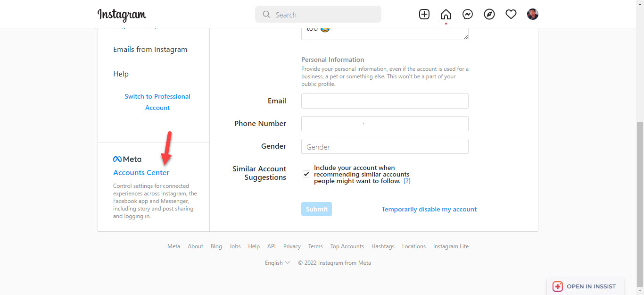The width and height of the screenshot is (644, 295).
Task: Click into the Email input field
Action: click(385, 101)
